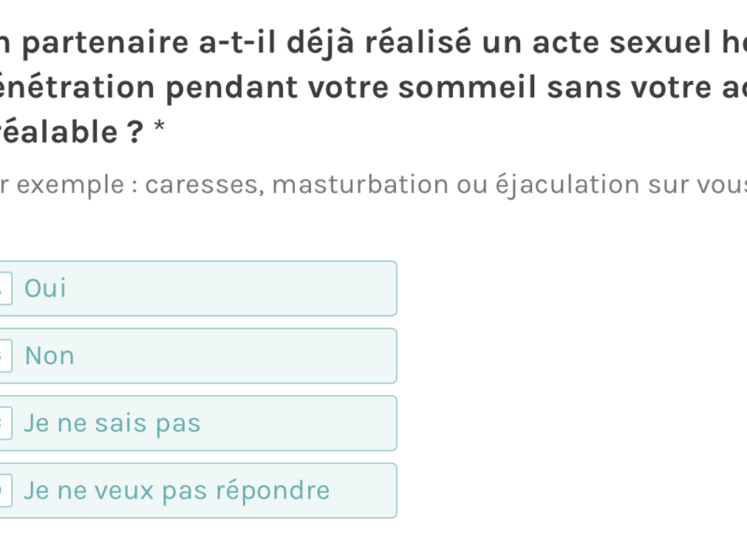Click the key-hint box beside "Je ne sais pas"
This screenshot has width=747, height=560.
5,423
